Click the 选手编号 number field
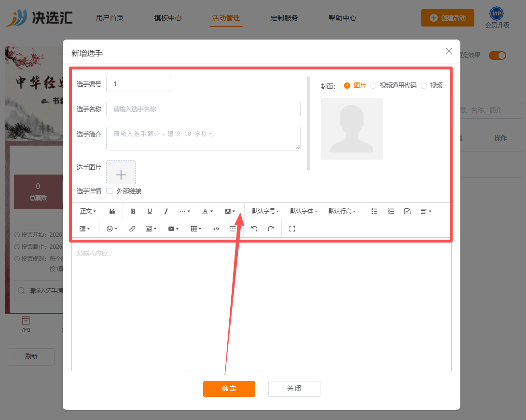Viewport: 526px width, 420px height. click(138, 84)
